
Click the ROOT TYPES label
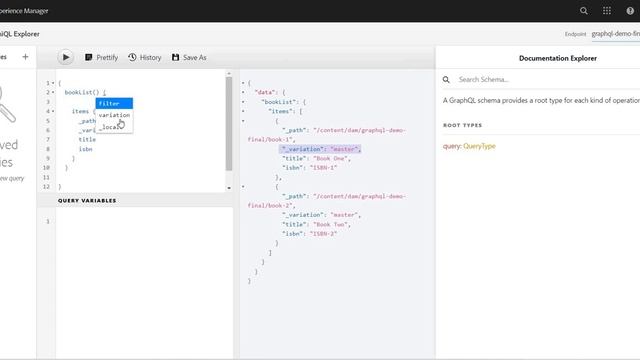462,125
